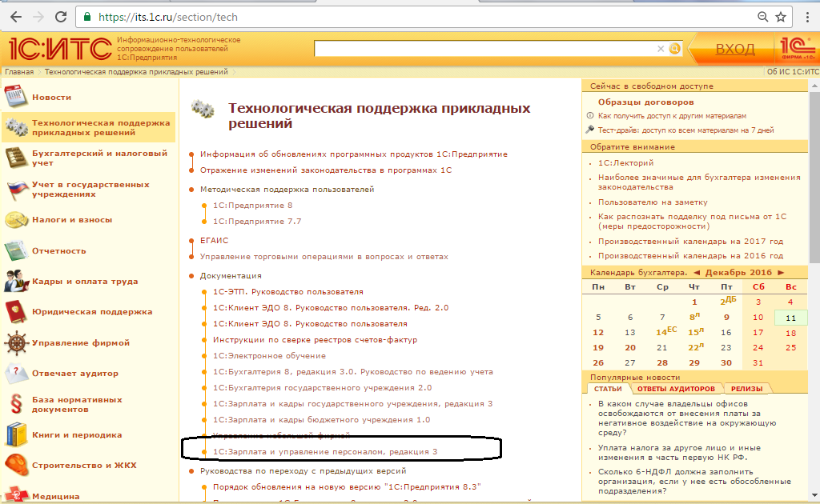Bookmark page with the star icon
Screen dimensions: 820x504
(781, 18)
